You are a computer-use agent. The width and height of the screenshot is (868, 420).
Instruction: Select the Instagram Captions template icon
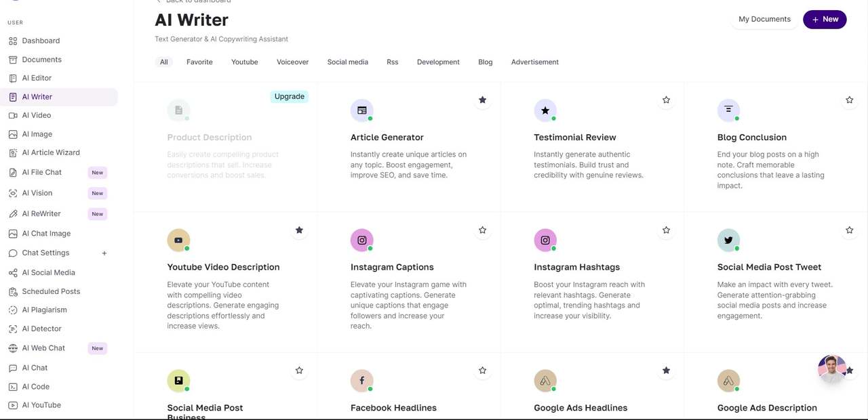point(362,240)
